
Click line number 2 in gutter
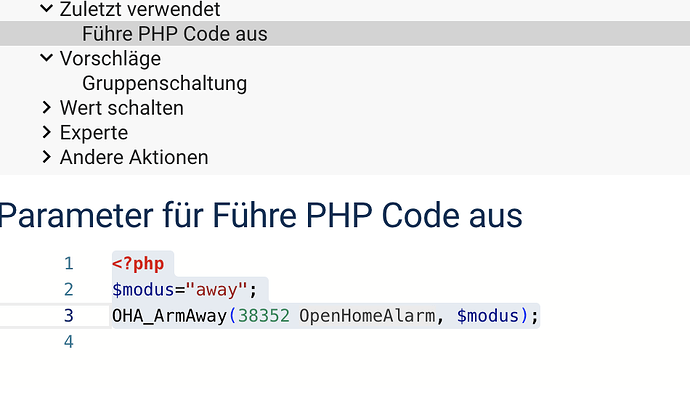69,290
